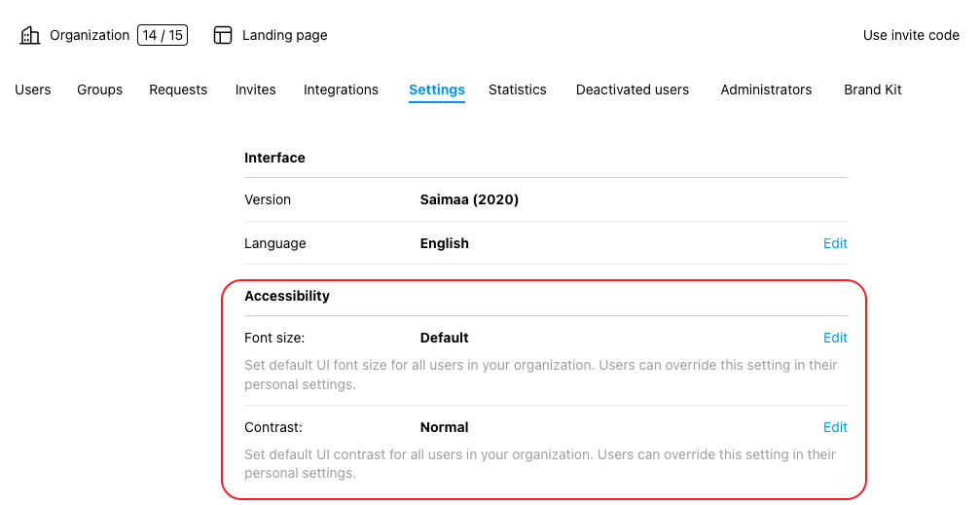Open the Integrations tab
This screenshot has height=505, width=980.
coord(341,90)
